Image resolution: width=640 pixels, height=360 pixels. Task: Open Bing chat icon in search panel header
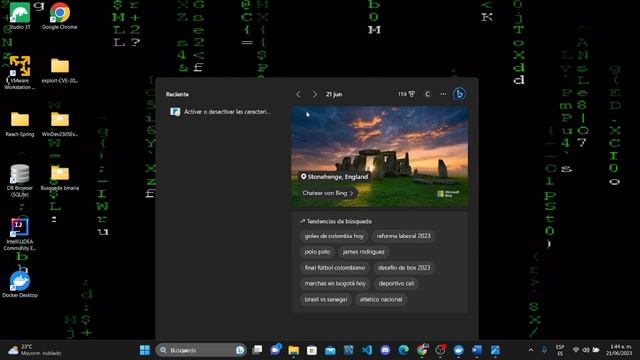pos(459,94)
